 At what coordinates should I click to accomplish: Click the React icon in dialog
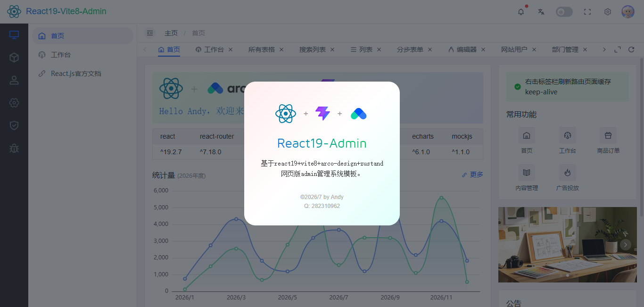coord(286,114)
